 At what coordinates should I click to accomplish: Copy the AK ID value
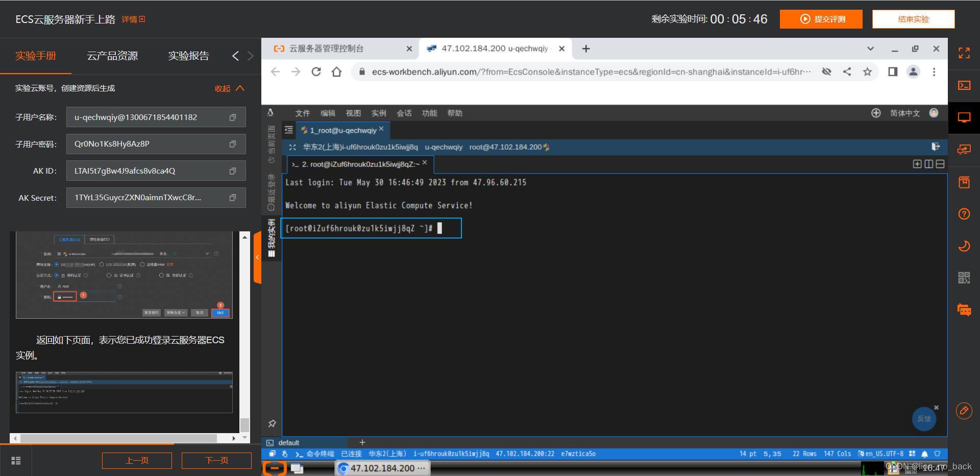coord(233,171)
